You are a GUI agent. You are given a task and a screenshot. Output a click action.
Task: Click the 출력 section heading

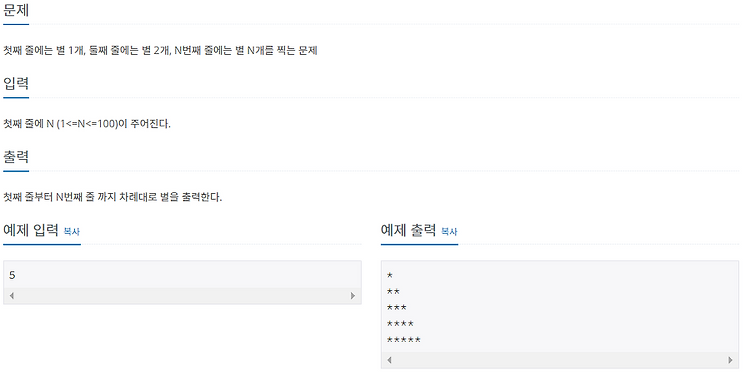click(16, 156)
